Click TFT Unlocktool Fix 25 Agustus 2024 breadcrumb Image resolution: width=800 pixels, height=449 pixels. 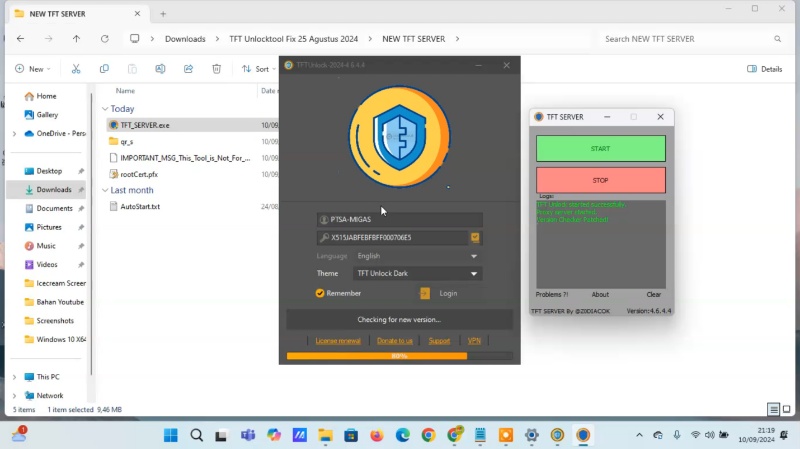click(x=293, y=39)
